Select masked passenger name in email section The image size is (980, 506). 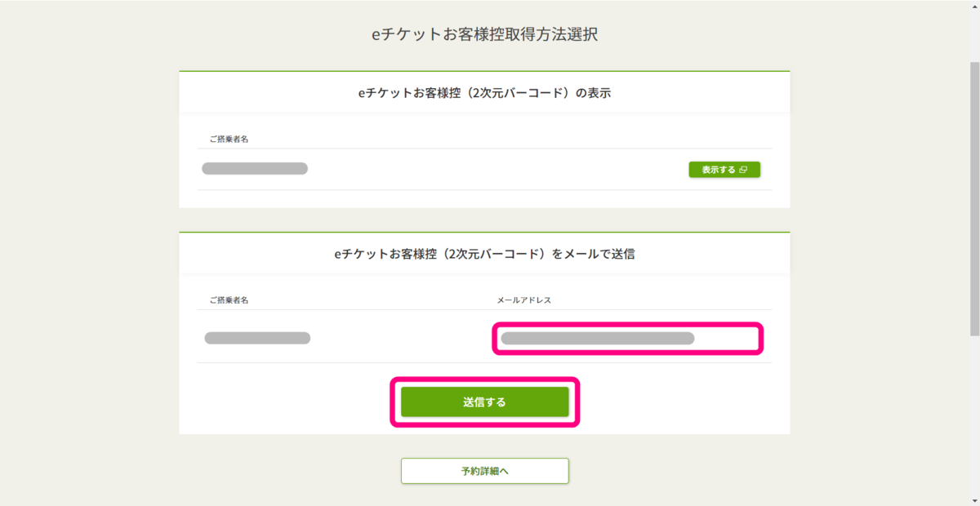[x=257, y=338]
